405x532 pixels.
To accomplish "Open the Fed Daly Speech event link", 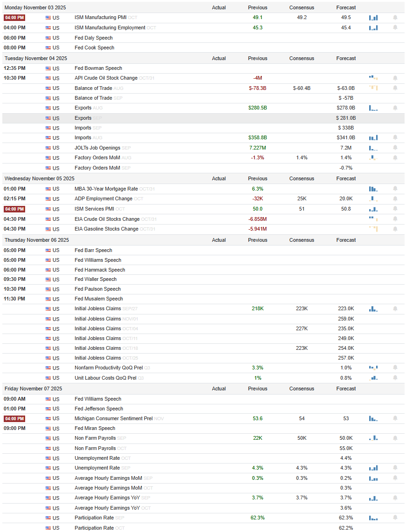I will point(94,38).
